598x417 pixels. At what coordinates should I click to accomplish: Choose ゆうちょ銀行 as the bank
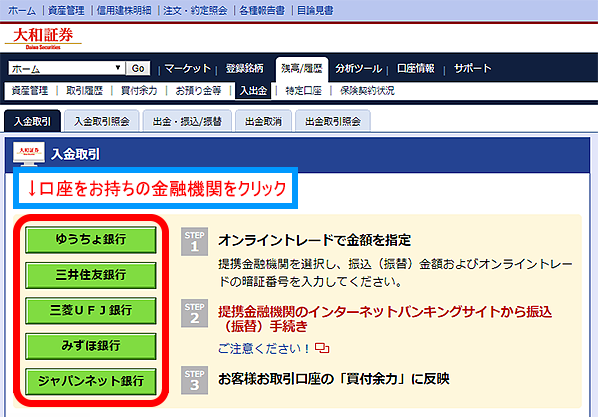click(x=91, y=240)
